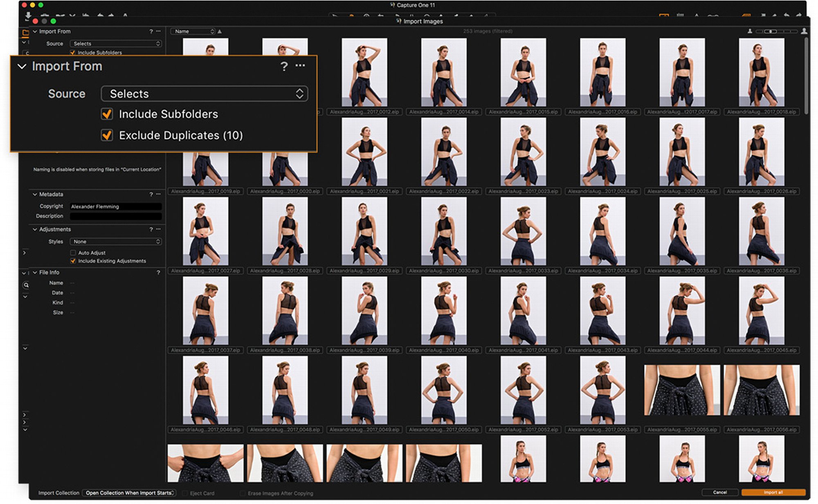Click the magnifier search icon on left edge
The height and width of the screenshot is (504, 818).
(26, 285)
